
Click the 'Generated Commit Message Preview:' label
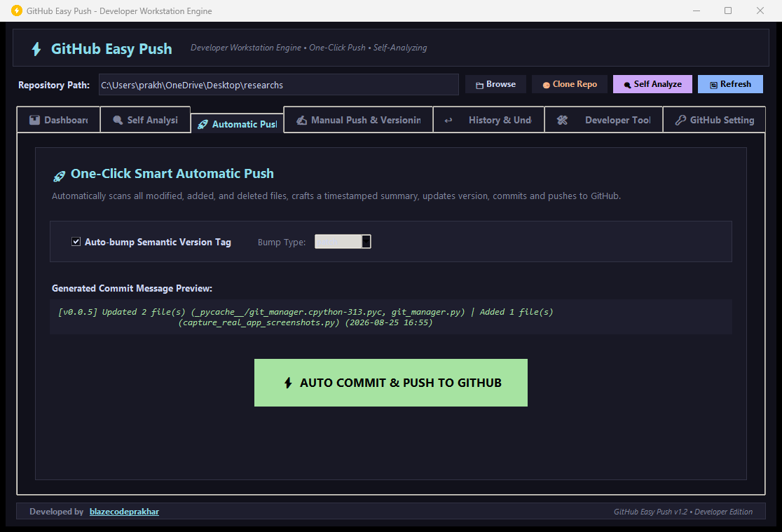point(132,289)
